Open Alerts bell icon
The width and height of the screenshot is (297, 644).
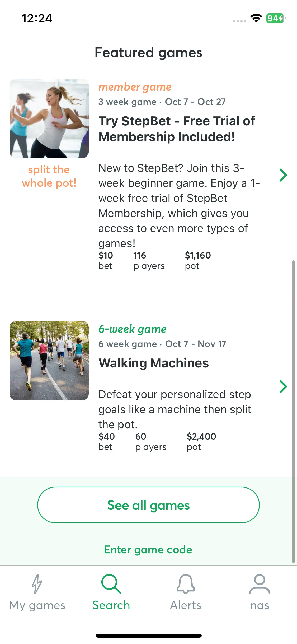coord(186,584)
